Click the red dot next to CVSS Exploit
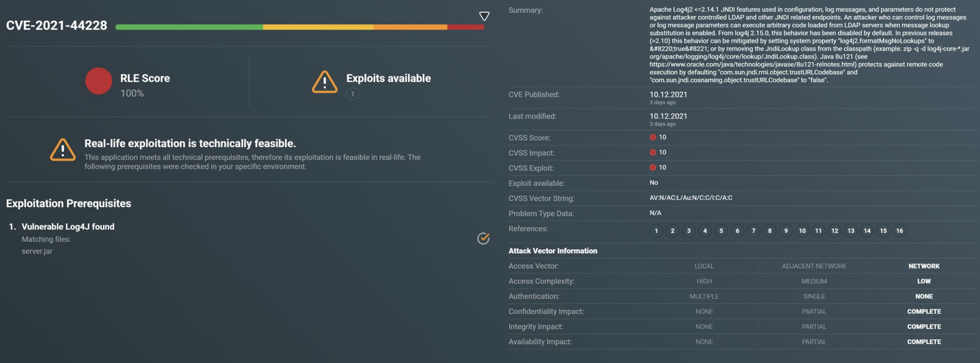This screenshot has height=363, width=980. pos(653,167)
